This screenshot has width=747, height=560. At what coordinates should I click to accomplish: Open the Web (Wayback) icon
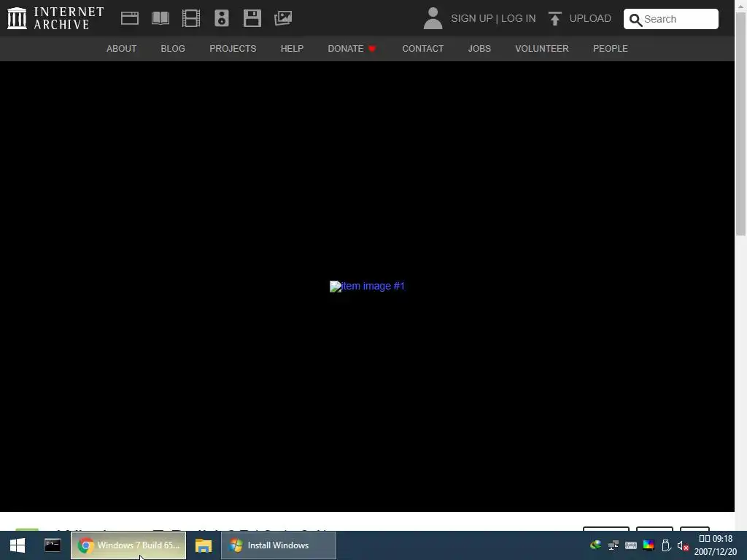(x=130, y=18)
